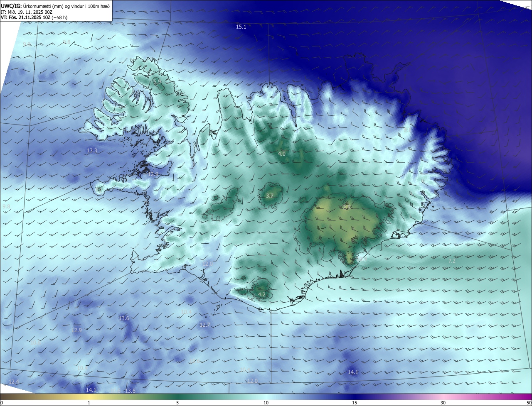Screen dimensions: 532x406
Task: Click the 7.2 value label
Action: pos(452,261)
